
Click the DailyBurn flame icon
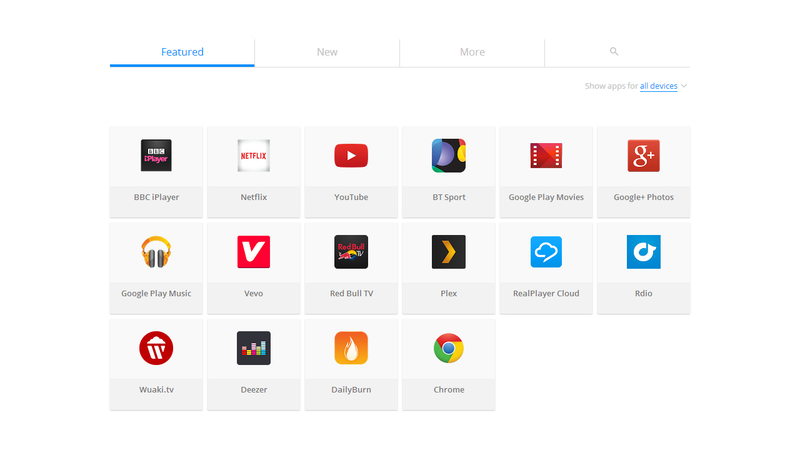pos(351,348)
